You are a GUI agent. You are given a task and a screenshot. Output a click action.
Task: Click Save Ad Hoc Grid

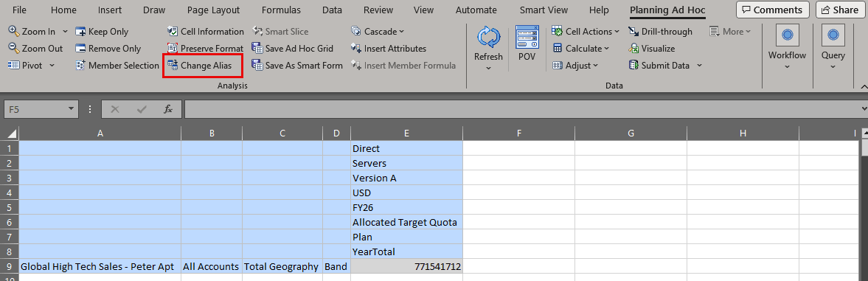292,48
